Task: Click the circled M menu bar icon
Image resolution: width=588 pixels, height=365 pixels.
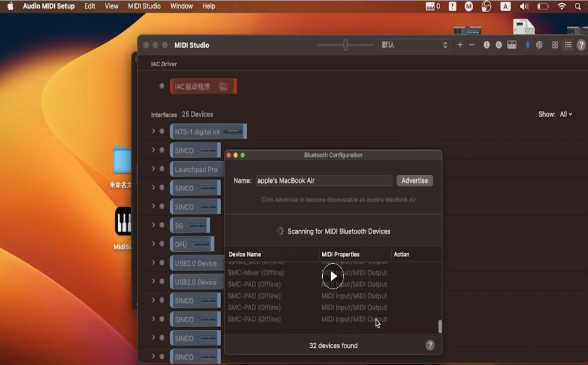Action: pyautogui.click(x=469, y=6)
